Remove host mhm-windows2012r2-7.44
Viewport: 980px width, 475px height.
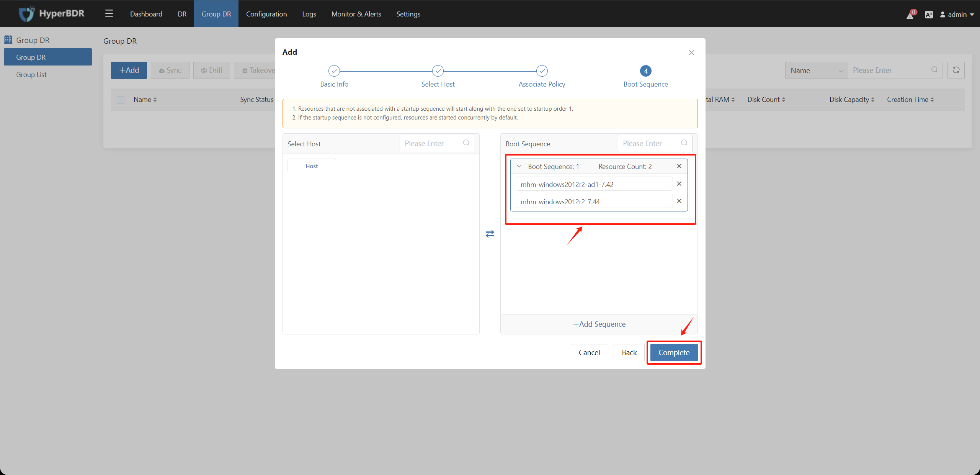click(x=679, y=201)
